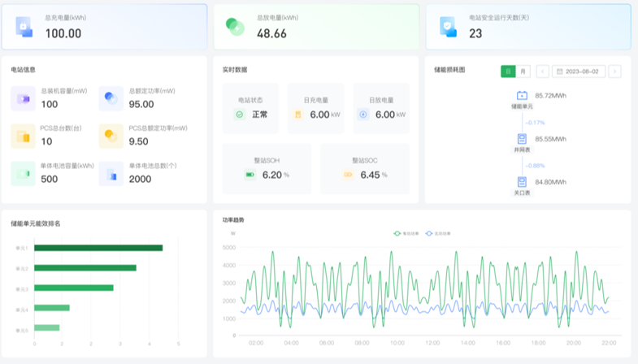638x364 pixels.
Task: Click the 95.00 rated power value
Action: point(141,104)
